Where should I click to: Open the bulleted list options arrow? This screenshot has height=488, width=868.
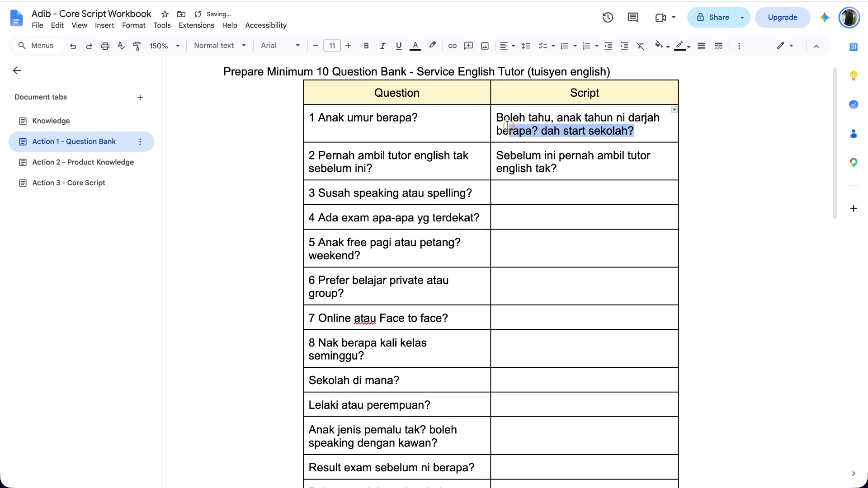click(x=575, y=46)
